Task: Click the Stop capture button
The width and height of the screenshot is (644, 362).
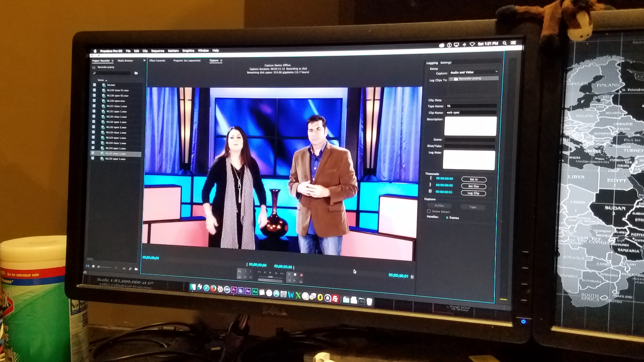Action: pyautogui.click(x=295, y=275)
